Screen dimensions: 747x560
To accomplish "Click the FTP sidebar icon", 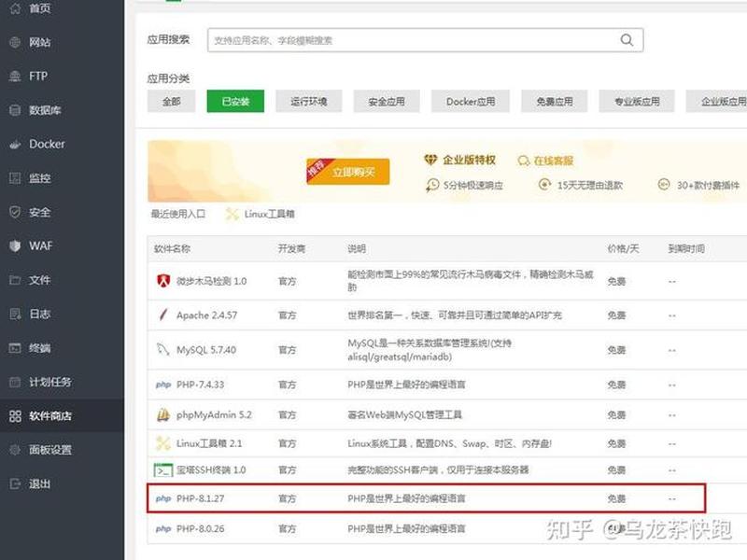I will 15,77.
